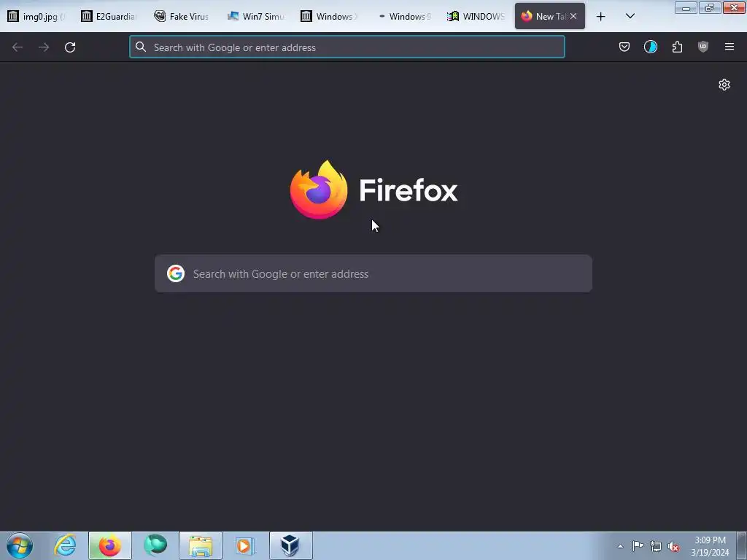The image size is (747, 560).
Task: Open the Dark Reader extension icon
Action: [x=650, y=47]
